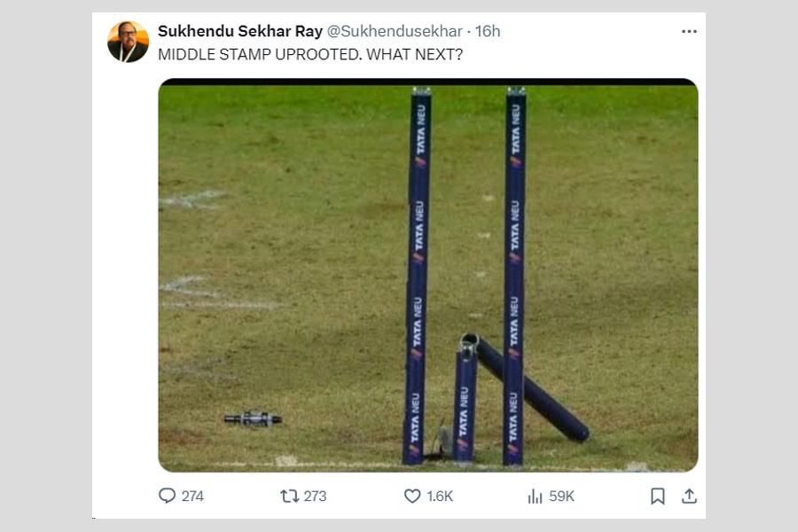The image size is (798, 532).
Task: Share the tweet via upload arrow icon
Action: [689, 497]
